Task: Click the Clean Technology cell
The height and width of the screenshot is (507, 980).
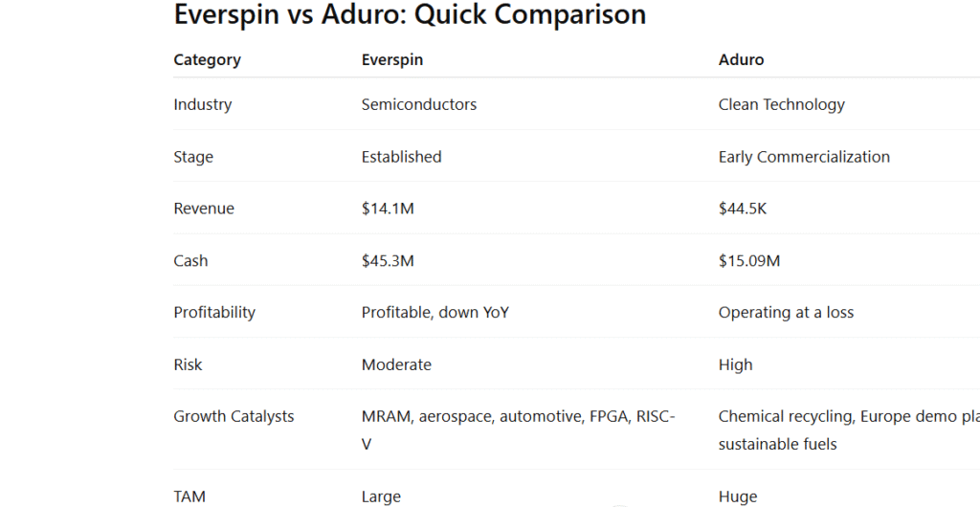Action: pos(781,104)
